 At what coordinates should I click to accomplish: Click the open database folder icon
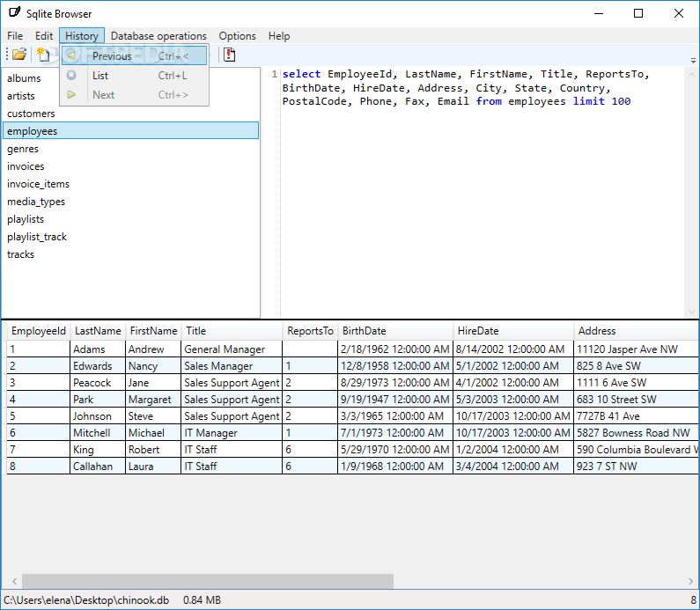click(x=19, y=55)
